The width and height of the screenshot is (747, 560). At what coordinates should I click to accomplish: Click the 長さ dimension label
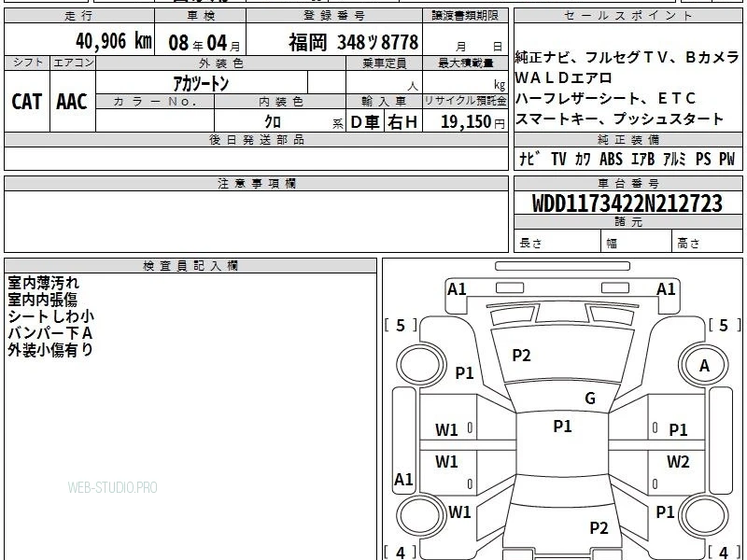(x=530, y=244)
